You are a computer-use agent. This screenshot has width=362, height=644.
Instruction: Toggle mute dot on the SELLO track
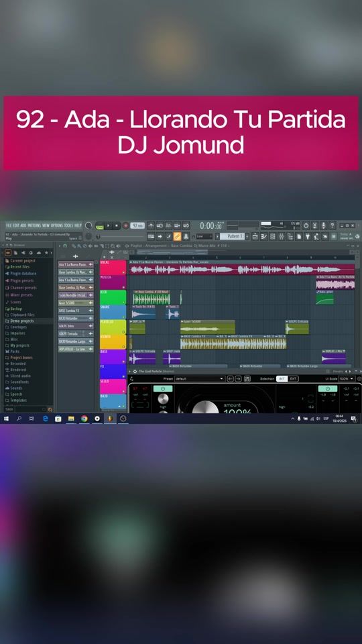[x=123, y=391]
